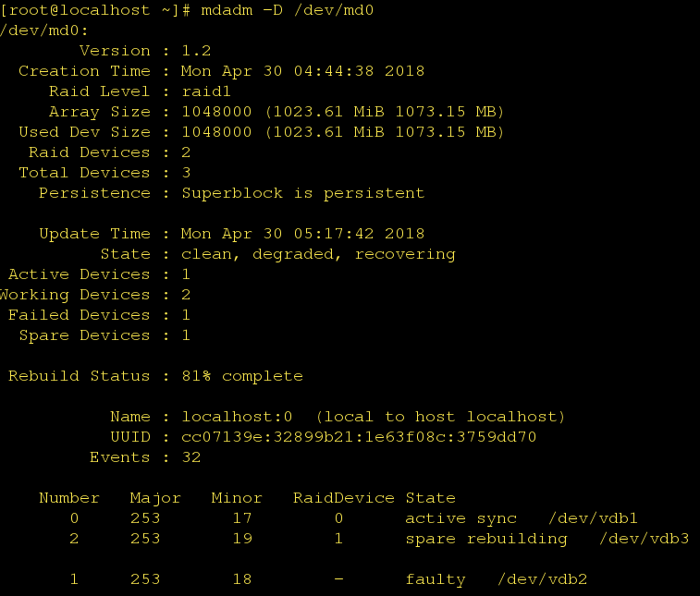The image size is (700, 596).
Task: Click the Total Devices value 3
Action: [186, 173]
